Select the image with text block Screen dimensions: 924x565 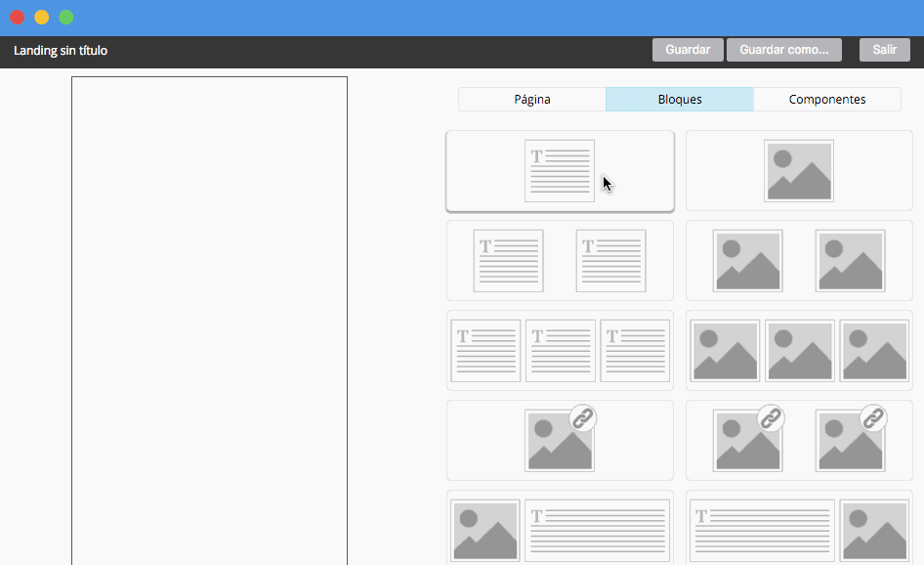coord(560,530)
